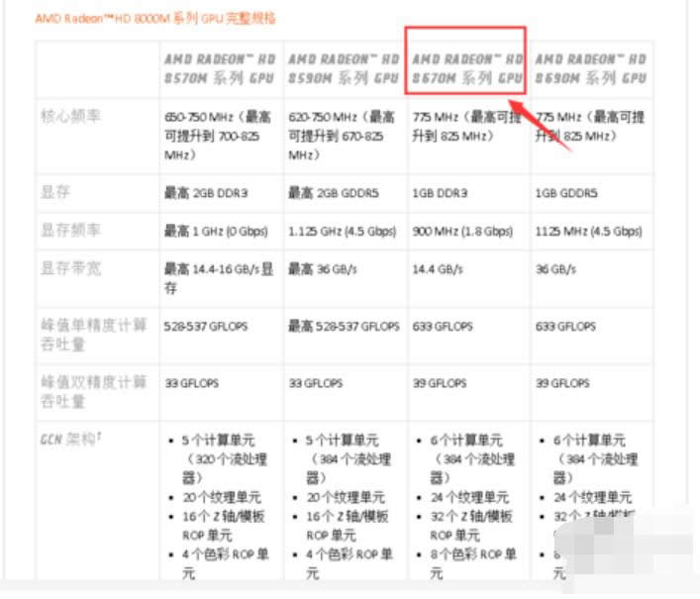This screenshot has width=700, height=599.
Task: Click 32个 Z轴/模板 ROP 单元 in the 8670M column
Action: tap(471, 526)
